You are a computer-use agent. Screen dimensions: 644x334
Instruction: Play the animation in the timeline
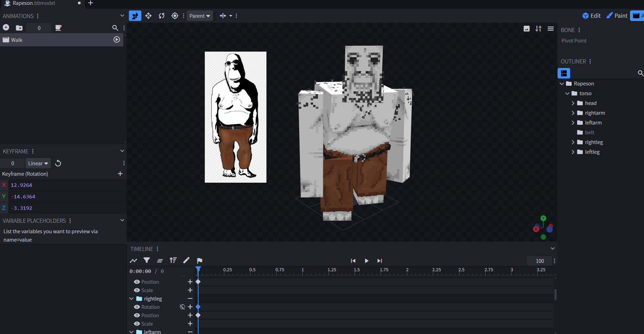[366, 261]
